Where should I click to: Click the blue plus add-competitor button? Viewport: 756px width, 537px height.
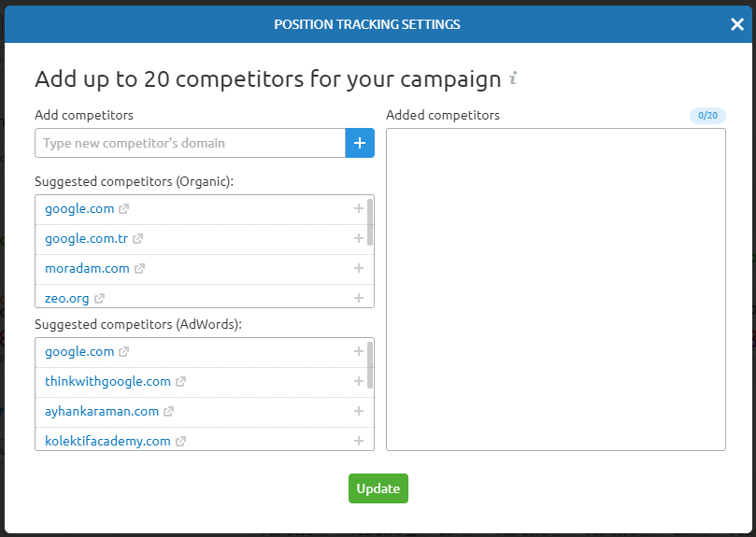click(360, 143)
